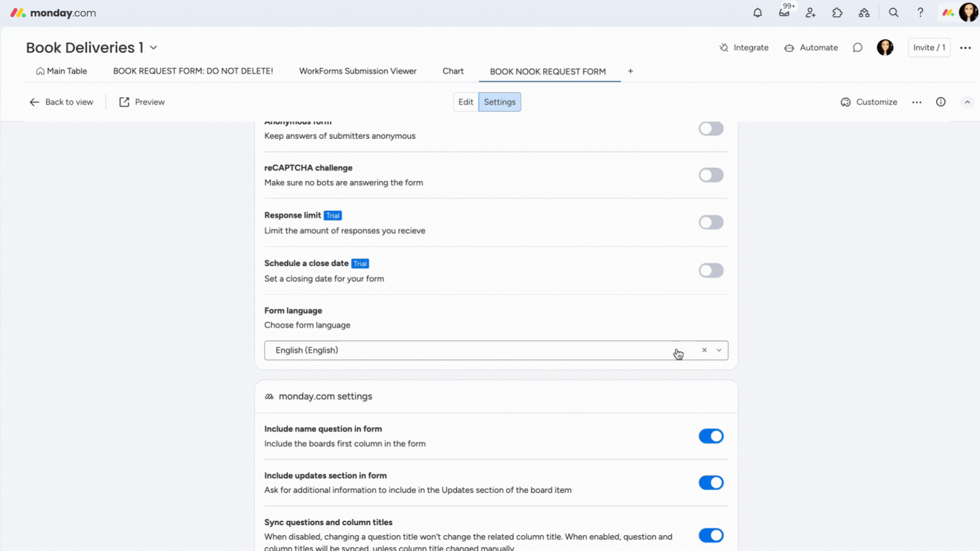Switch to the Chart tab
This screenshot has height=551, width=980.
[453, 71]
